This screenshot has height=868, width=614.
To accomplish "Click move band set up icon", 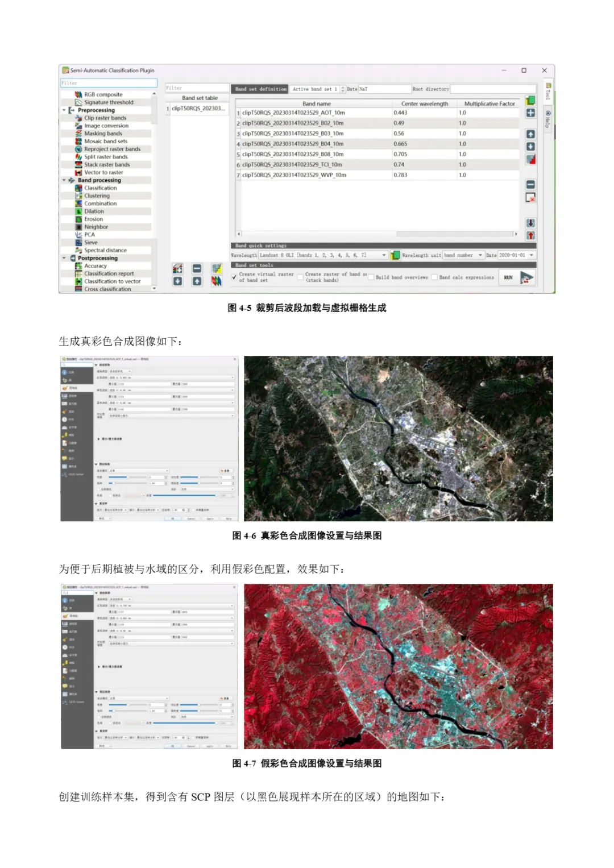I will [x=197, y=281].
